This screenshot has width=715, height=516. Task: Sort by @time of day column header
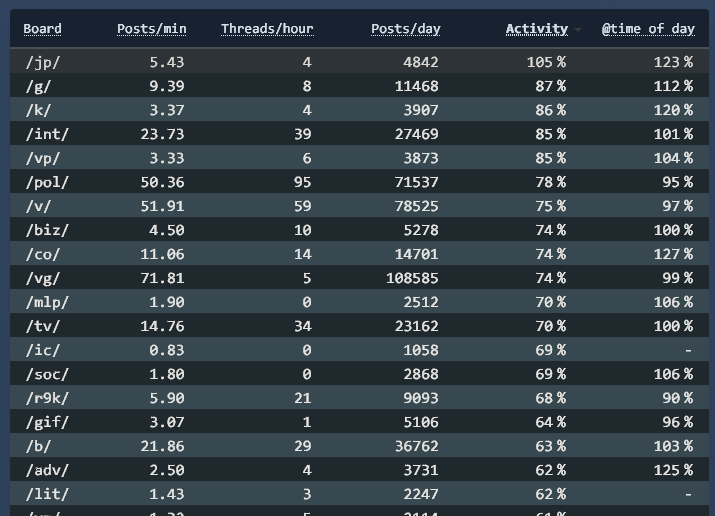[x=648, y=29]
